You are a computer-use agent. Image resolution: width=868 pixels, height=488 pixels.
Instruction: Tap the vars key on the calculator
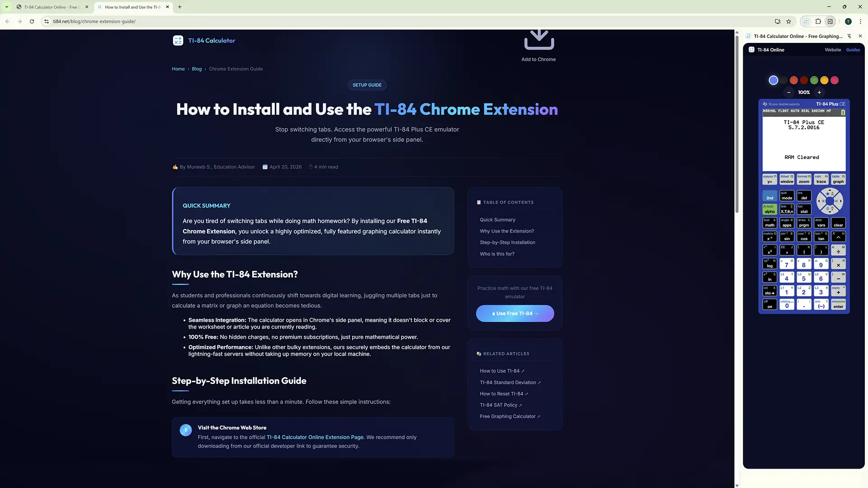[x=821, y=223]
